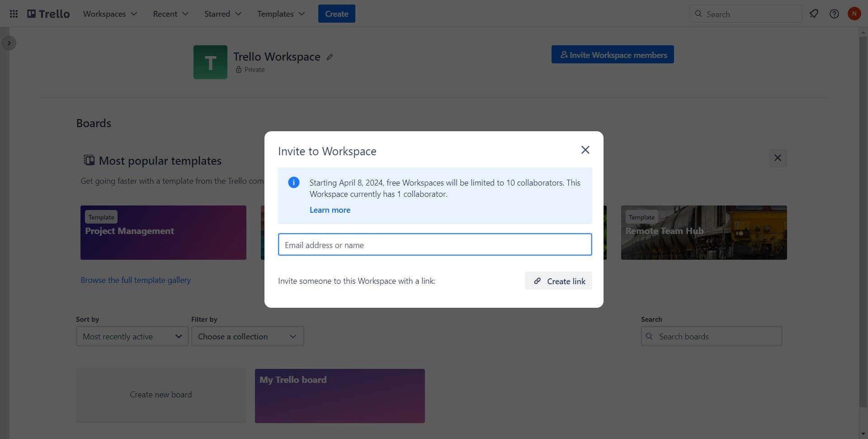This screenshot has width=868, height=439.
Task: Open the help question-mark icon
Action: click(834, 14)
